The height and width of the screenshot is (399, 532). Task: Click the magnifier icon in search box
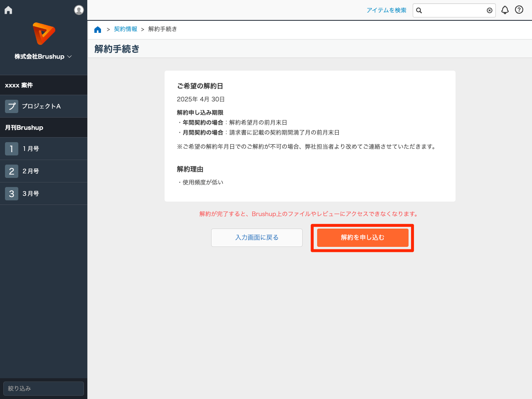(419, 10)
